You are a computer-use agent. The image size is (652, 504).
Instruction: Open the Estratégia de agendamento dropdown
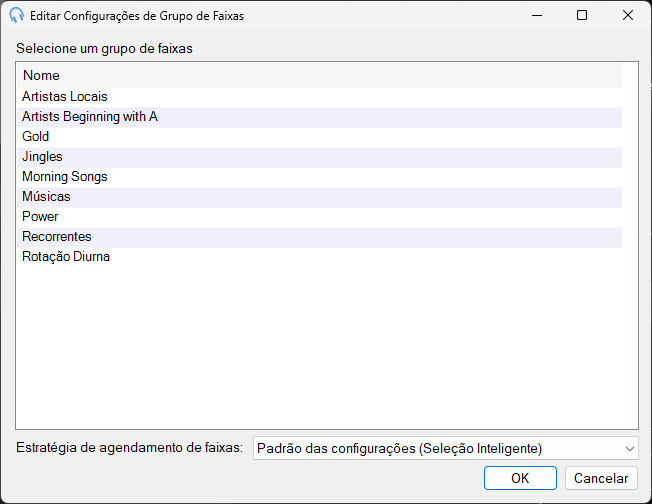(445, 448)
